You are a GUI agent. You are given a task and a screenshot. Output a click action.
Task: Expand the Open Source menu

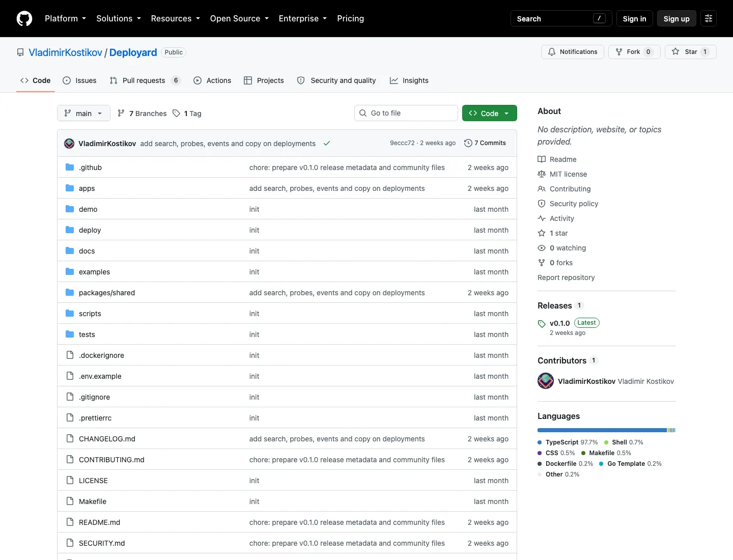click(239, 18)
